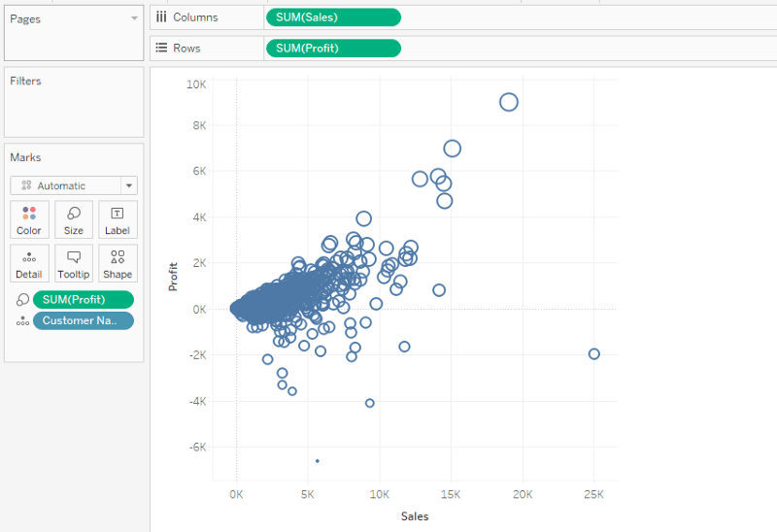The height and width of the screenshot is (532, 777).
Task: Select the Detail mark card
Action: click(29, 263)
